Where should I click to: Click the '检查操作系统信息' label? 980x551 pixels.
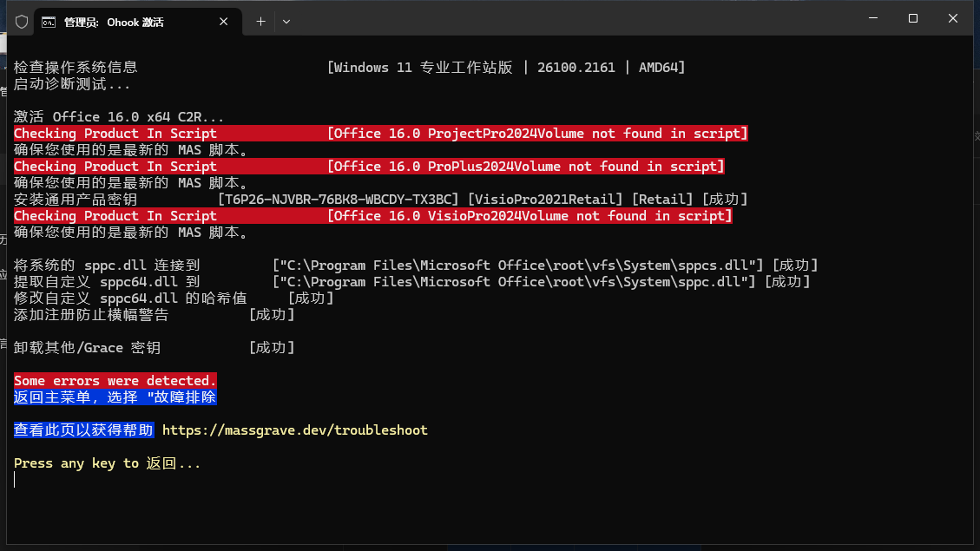tap(76, 68)
